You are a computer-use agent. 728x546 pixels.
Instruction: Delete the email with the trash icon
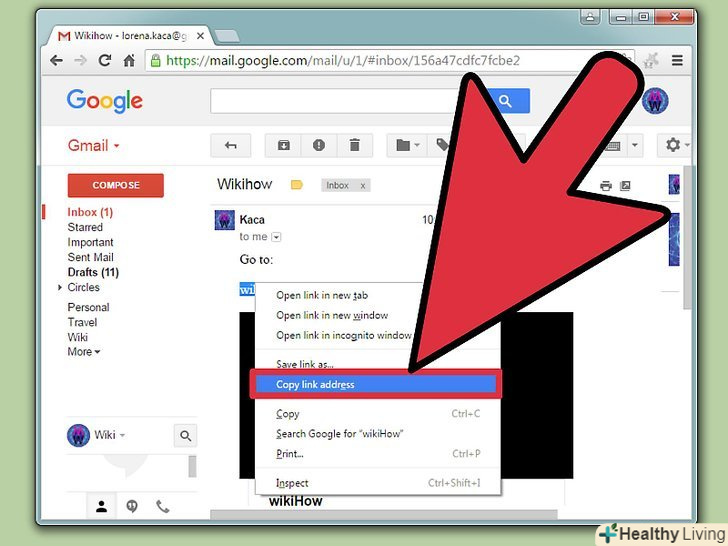coord(355,146)
